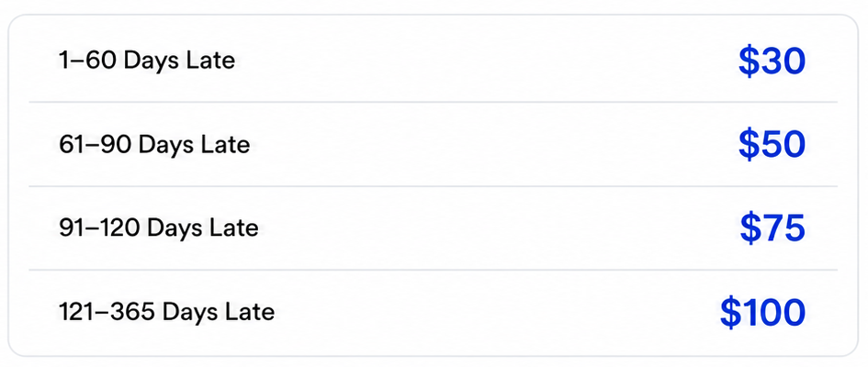Select the 61–90 Days Late label
This screenshot has width=868, height=367.
click(154, 145)
